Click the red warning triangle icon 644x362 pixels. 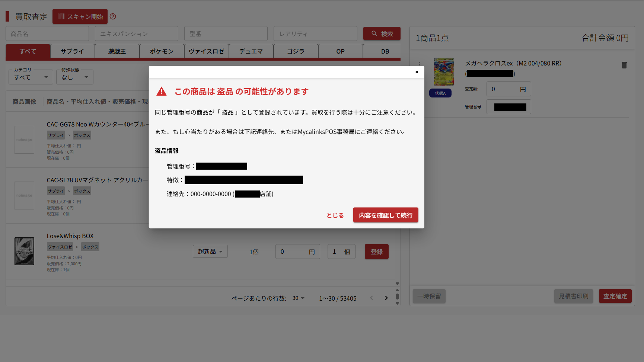coord(162,91)
